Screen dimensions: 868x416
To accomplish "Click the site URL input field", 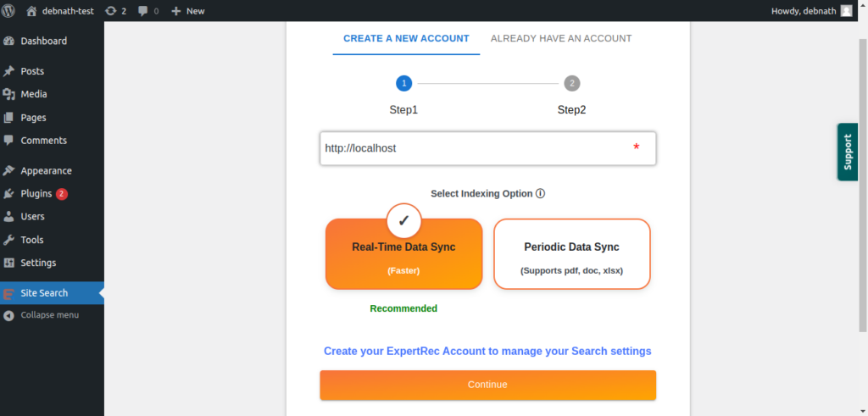I will (475, 148).
